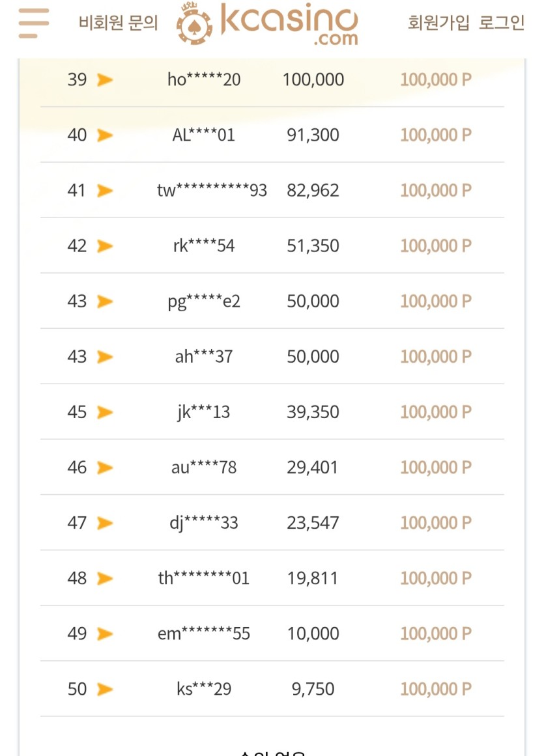This screenshot has height=756, width=544.
Task: Select user em*******55 entry
Action: 204,634
